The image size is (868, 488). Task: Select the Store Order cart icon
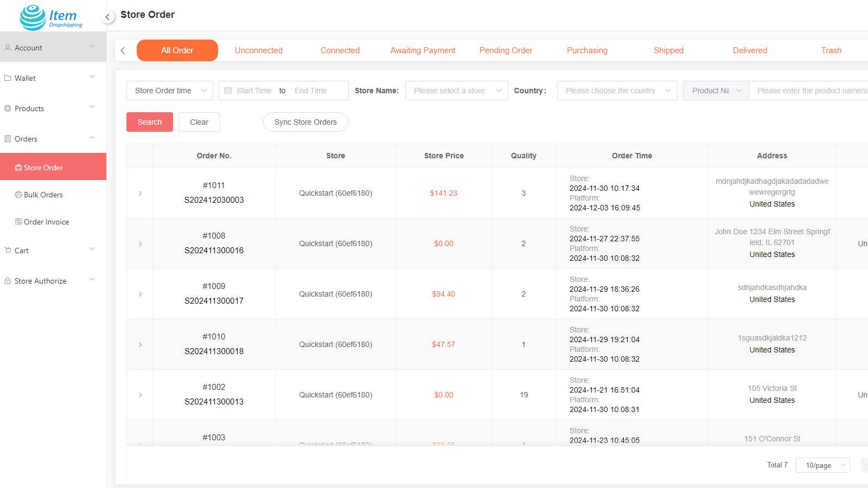[18, 167]
